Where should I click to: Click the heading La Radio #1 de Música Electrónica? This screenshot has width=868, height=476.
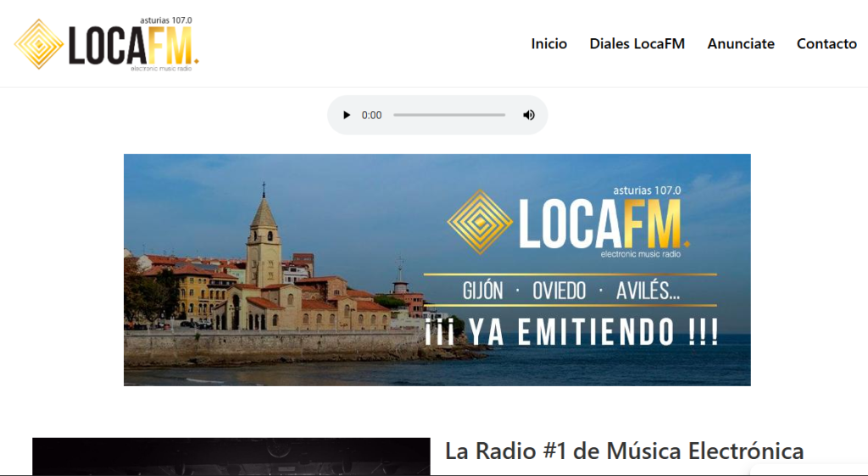tap(625, 451)
